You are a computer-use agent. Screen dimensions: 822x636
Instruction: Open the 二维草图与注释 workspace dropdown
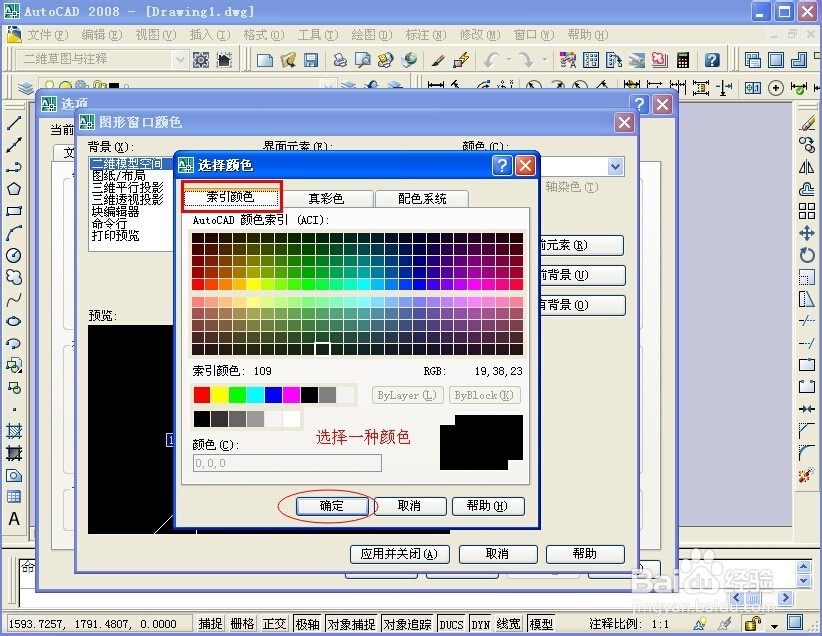point(180,60)
